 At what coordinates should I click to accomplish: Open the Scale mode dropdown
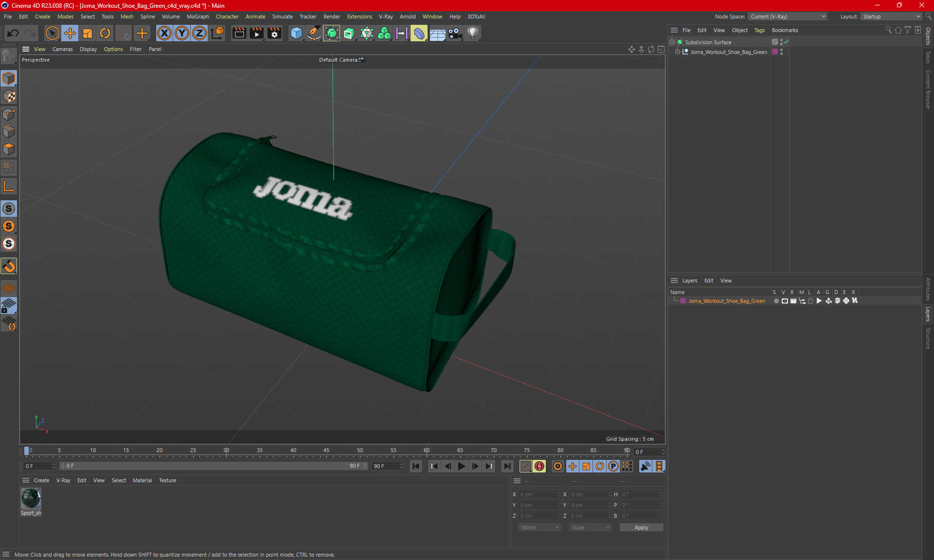[x=591, y=527]
